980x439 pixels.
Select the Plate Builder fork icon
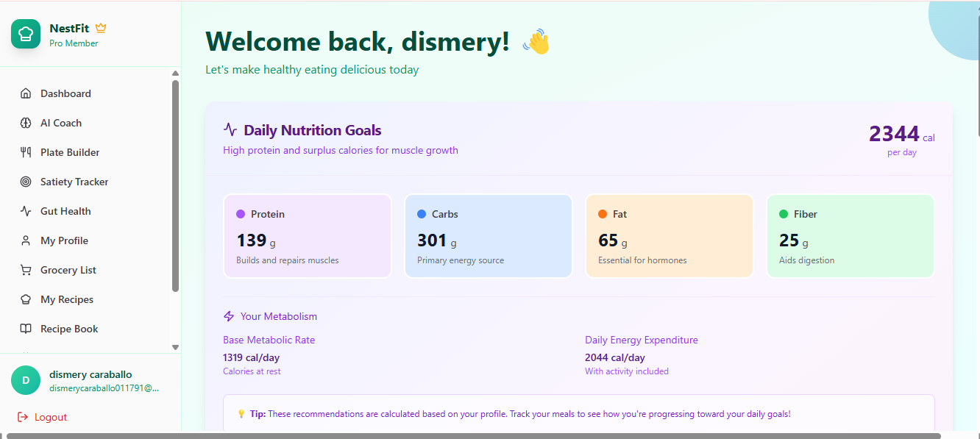tap(27, 152)
